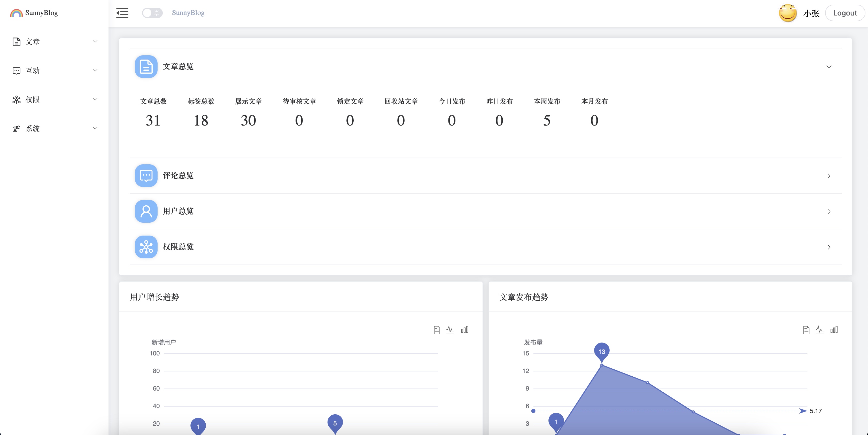868x435 pixels.
Task: Switch 文章发布趋势 chart to bar type
Action: (834, 330)
